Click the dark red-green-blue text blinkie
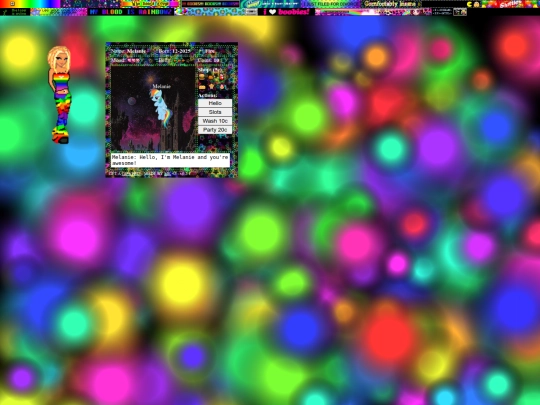540x405 pixels. click(210, 4)
